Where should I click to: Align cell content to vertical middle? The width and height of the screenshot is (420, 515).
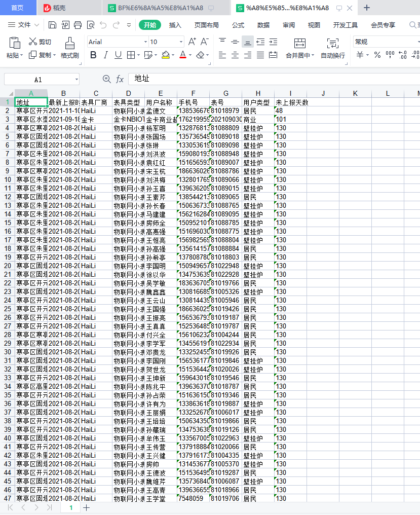[x=235, y=42]
